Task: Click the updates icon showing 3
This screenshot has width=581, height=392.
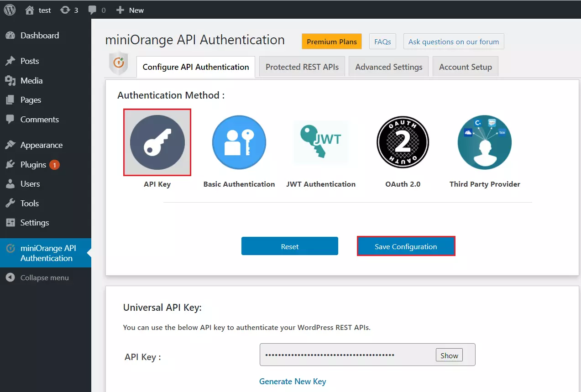Action: point(69,9)
